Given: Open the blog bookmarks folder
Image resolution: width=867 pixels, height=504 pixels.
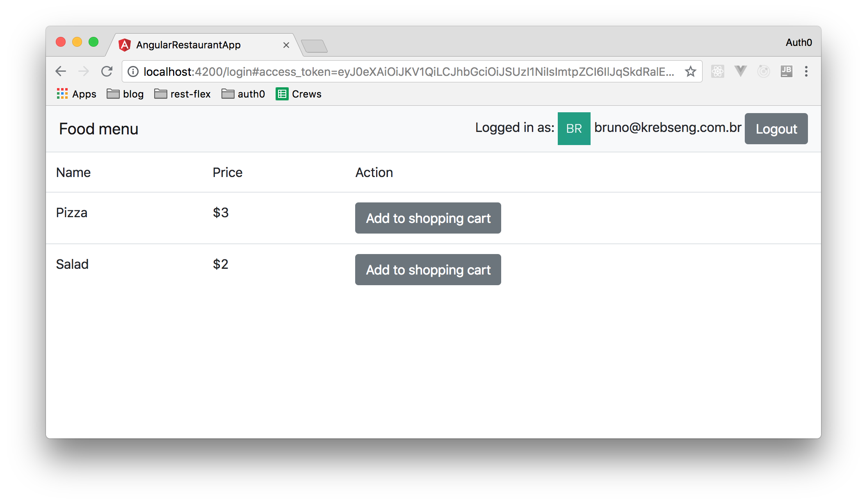Looking at the screenshot, I should point(125,94).
